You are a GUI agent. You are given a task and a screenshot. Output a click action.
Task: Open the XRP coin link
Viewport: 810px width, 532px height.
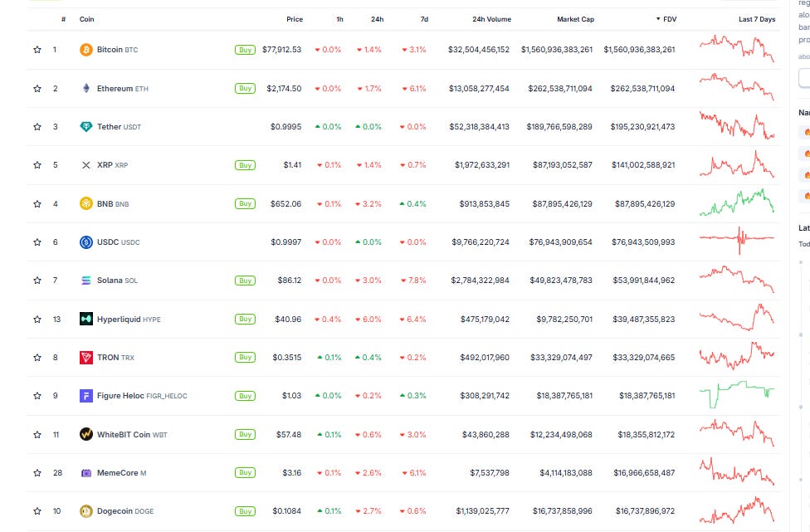[x=113, y=165]
